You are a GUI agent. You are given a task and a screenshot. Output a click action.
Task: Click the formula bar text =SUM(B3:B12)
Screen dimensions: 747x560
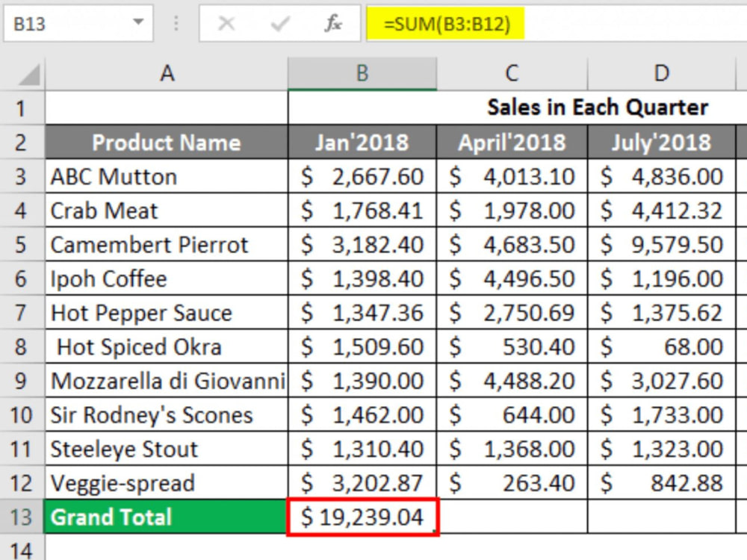point(447,23)
